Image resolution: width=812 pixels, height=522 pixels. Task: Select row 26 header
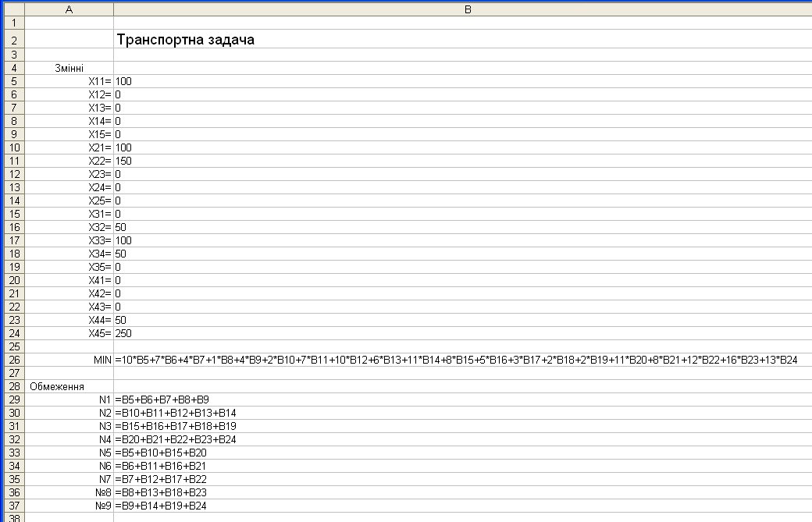15,360
